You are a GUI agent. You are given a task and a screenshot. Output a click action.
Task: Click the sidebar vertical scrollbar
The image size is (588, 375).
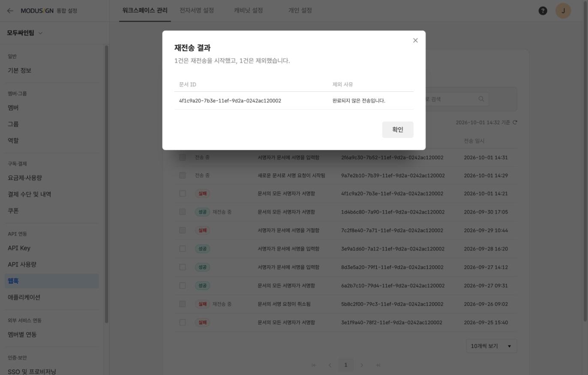[106, 184]
